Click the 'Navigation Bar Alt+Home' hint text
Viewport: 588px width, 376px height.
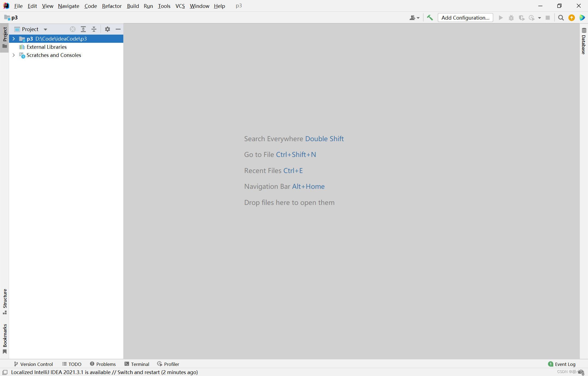pyautogui.click(x=284, y=186)
